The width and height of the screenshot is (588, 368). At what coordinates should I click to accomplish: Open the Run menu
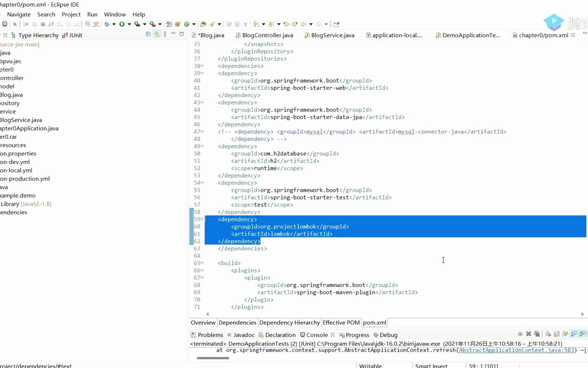(x=92, y=14)
